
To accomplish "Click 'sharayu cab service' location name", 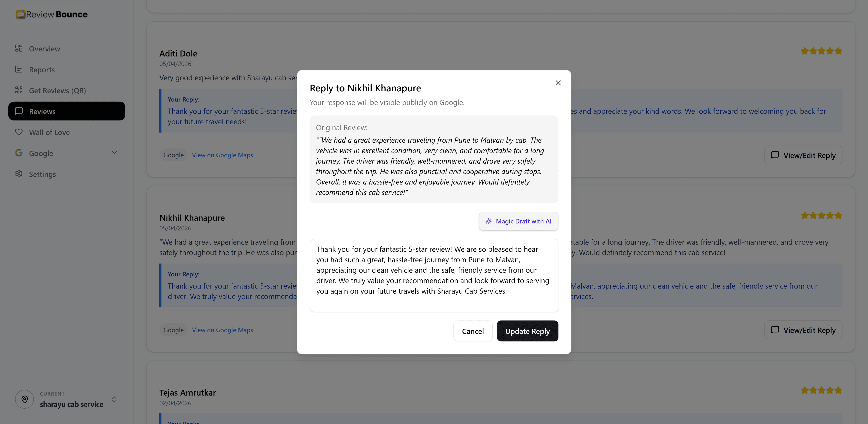I will [71, 404].
